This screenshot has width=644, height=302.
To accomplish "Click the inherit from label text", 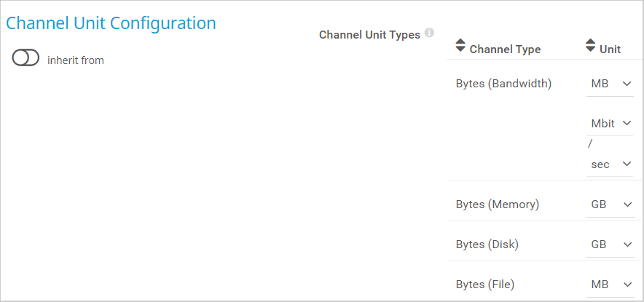I will [76, 60].
